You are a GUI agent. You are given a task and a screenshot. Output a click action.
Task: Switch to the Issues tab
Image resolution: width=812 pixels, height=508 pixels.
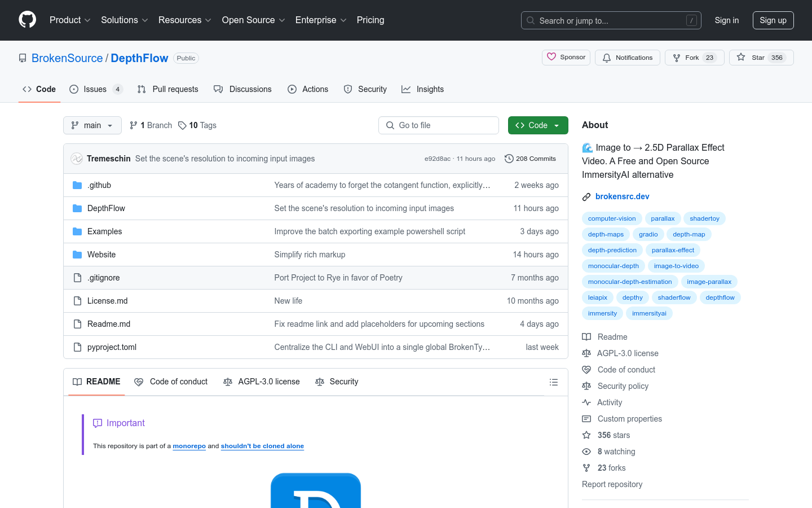pos(96,89)
